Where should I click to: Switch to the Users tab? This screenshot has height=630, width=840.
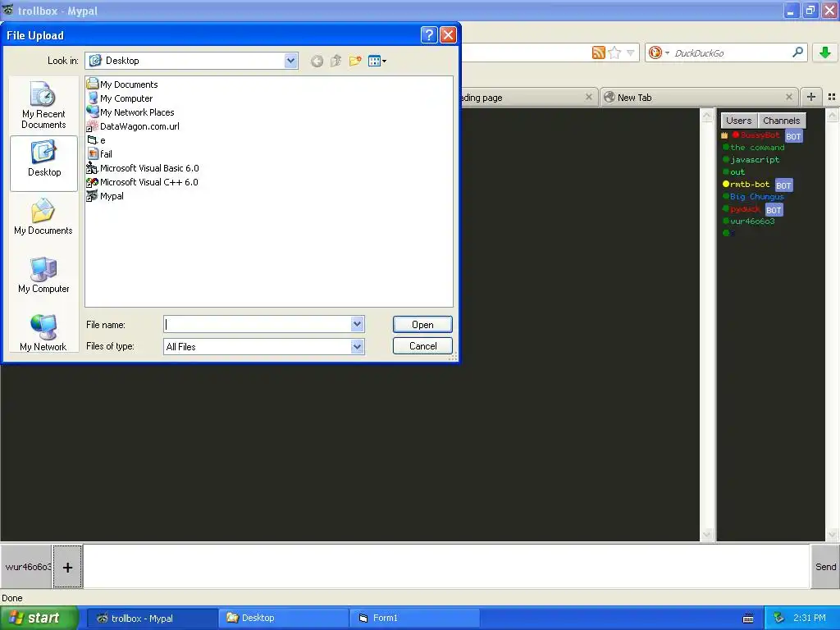739,121
